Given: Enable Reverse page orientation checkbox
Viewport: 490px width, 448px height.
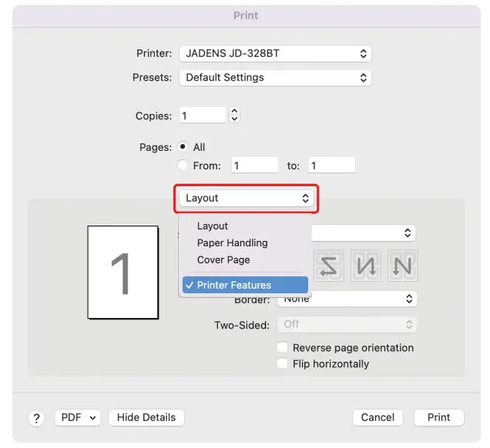Looking at the screenshot, I should click(282, 347).
